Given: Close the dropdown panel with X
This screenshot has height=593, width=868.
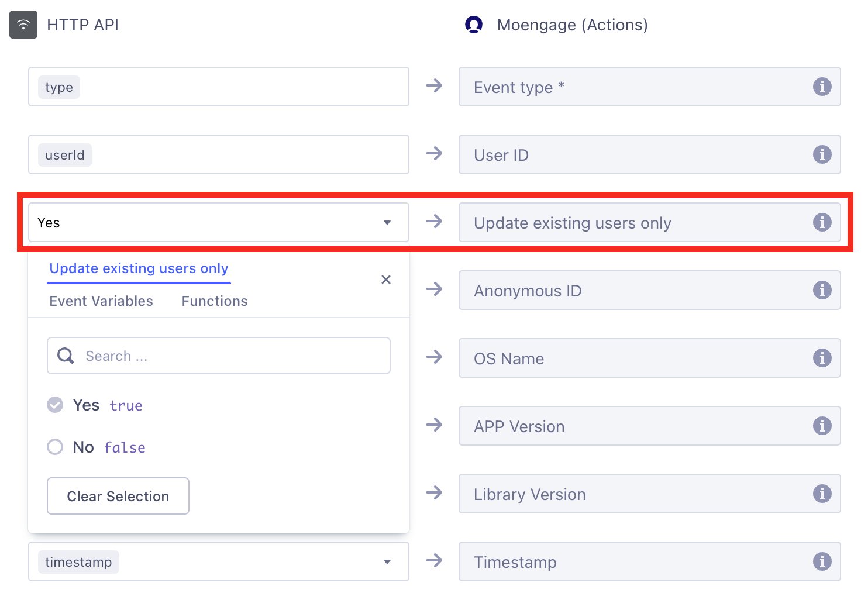Looking at the screenshot, I should pyautogui.click(x=386, y=280).
